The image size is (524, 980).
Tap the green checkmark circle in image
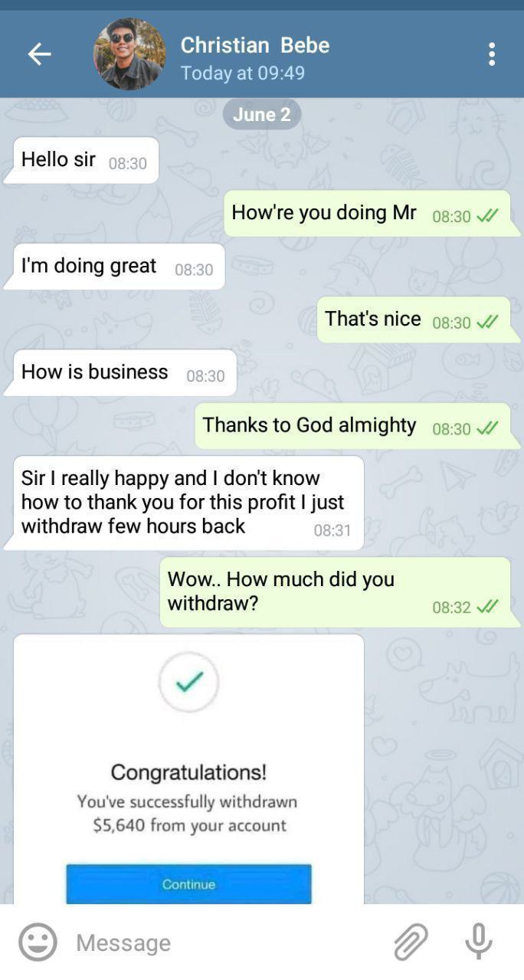pos(188,681)
